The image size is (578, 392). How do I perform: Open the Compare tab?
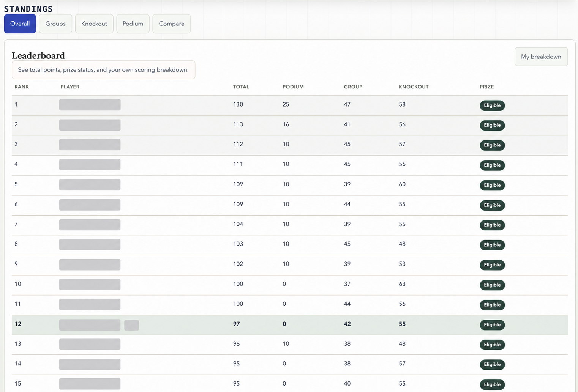[172, 24]
